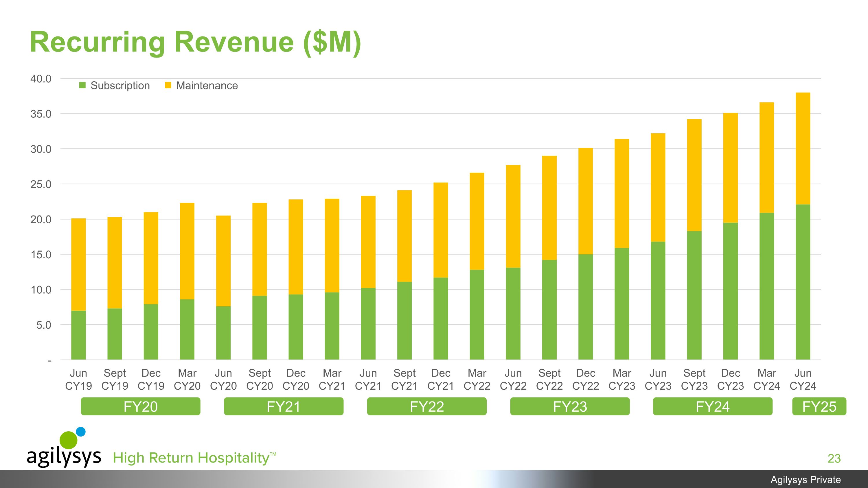Click the Mar CY21 axis label
Screen dimensions: 868x488
[332, 380]
